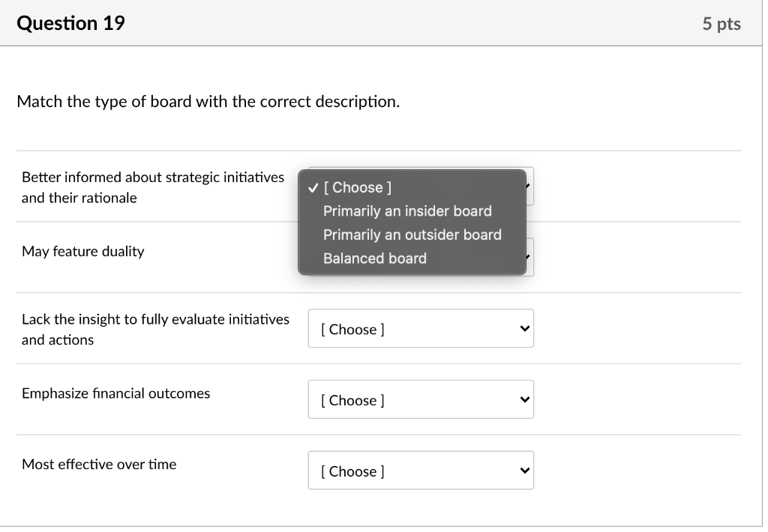The width and height of the screenshot is (768, 532).
Task: Click "Better informed about strategic initiatives" text
Action: pyautogui.click(x=153, y=177)
